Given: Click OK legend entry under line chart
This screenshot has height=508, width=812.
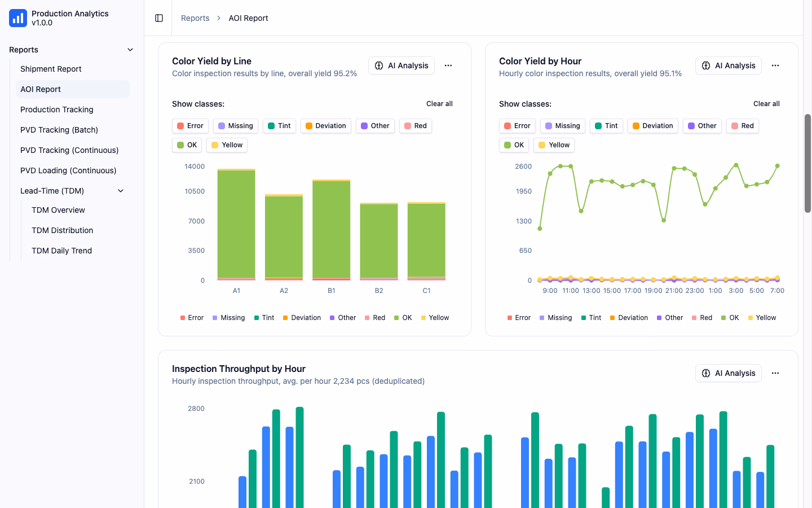Looking at the screenshot, I should coord(403,318).
